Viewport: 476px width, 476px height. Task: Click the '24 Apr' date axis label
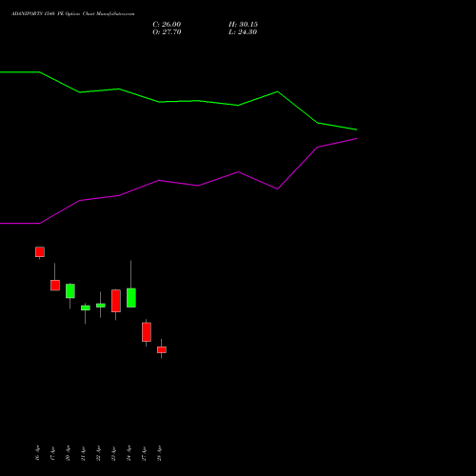pyautogui.click(x=129, y=453)
